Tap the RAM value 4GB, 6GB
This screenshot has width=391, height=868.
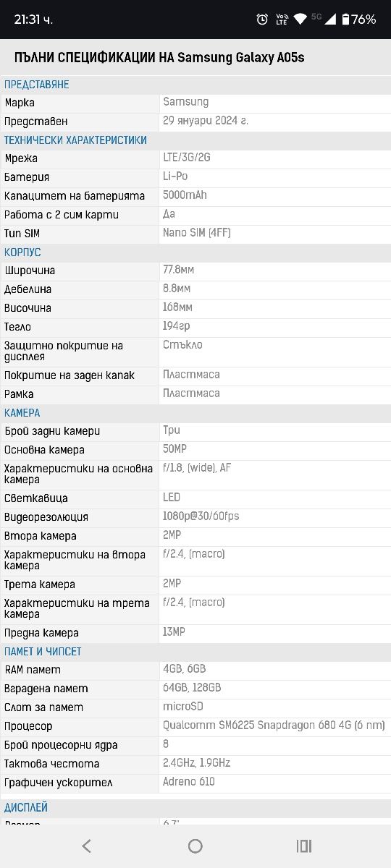[185, 669]
